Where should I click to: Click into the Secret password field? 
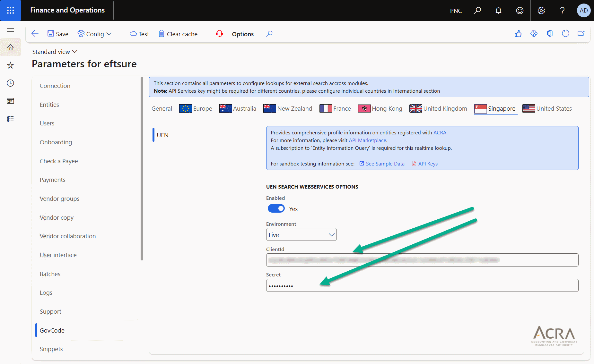(422, 285)
